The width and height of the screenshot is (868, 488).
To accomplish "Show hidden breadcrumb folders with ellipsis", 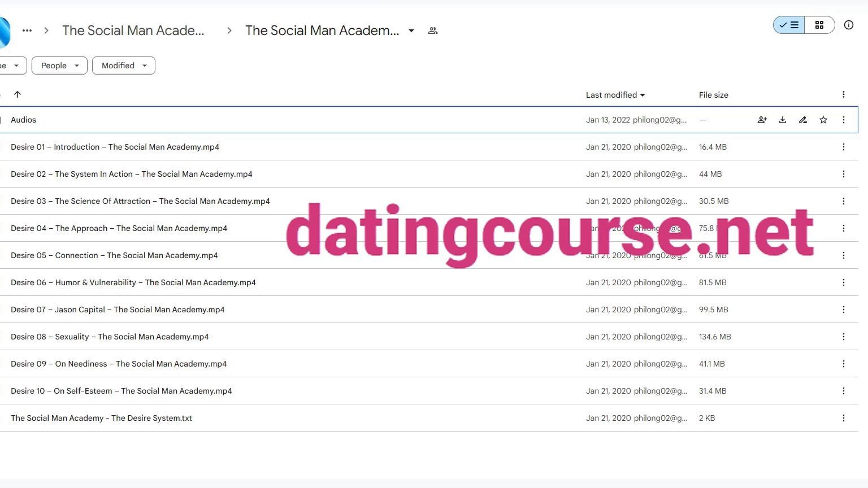I will click(x=27, y=30).
